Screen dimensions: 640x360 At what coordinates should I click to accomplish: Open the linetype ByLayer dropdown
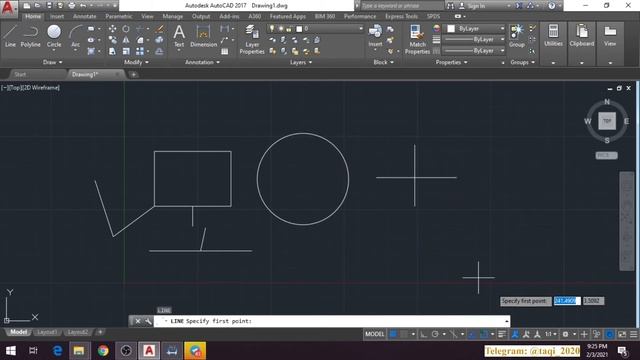(x=474, y=51)
